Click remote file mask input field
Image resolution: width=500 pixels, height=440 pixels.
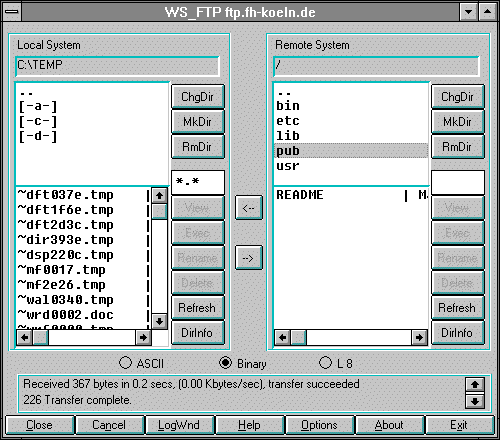pyautogui.click(x=458, y=182)
